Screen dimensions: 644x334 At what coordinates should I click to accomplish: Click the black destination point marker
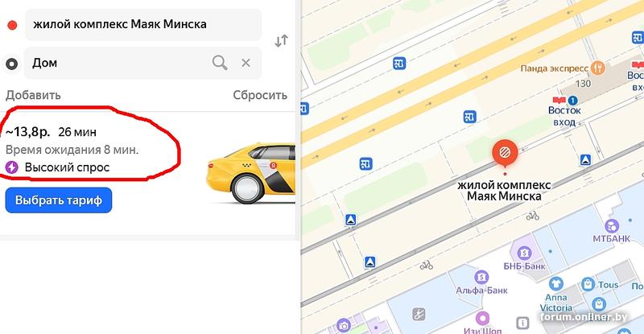[12, 64]
